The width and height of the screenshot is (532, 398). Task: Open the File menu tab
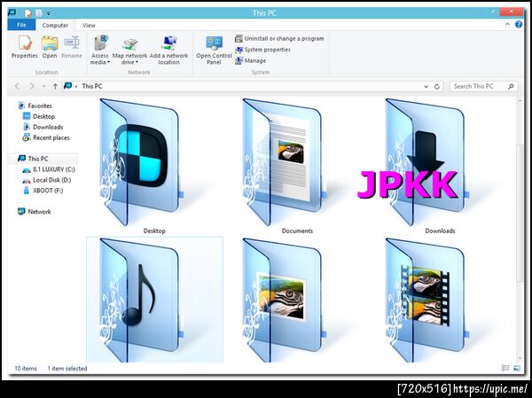[21, 25]
